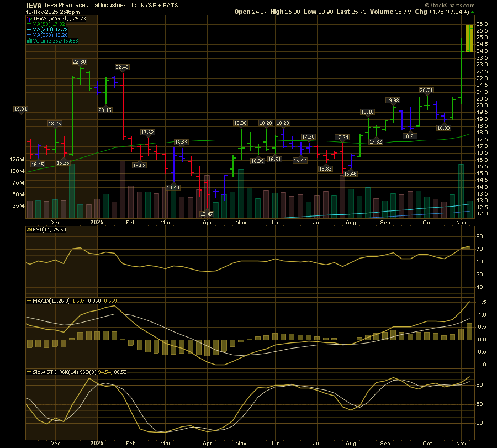Click the 20.71 price callout near October
Viewport: 497px width, 448px height.
pos(426,90)
